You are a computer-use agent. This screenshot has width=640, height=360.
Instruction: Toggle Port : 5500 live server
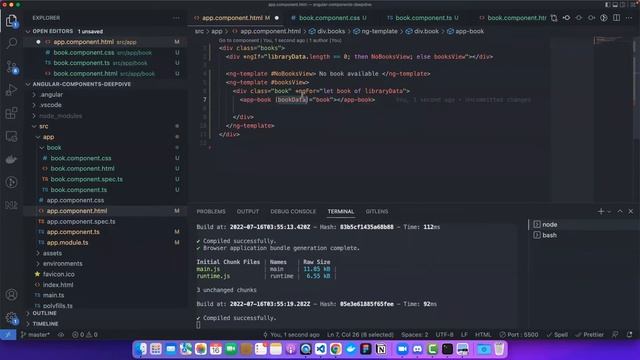point(519,335)
